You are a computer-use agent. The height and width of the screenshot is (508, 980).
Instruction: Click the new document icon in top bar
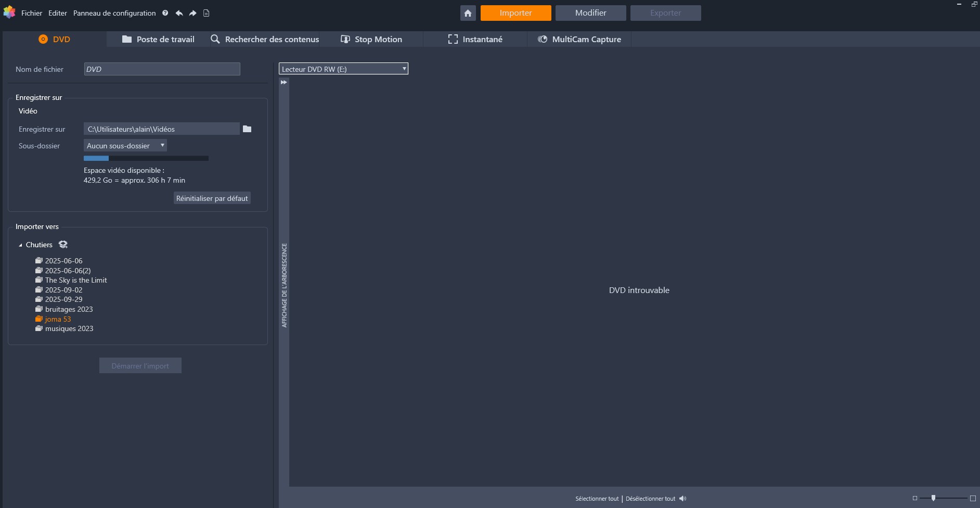(x=206, y=13)
